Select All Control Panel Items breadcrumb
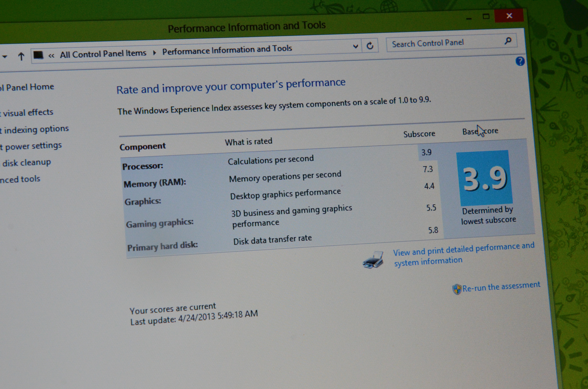Screen dimensions: 588x389 pos(103,54)
